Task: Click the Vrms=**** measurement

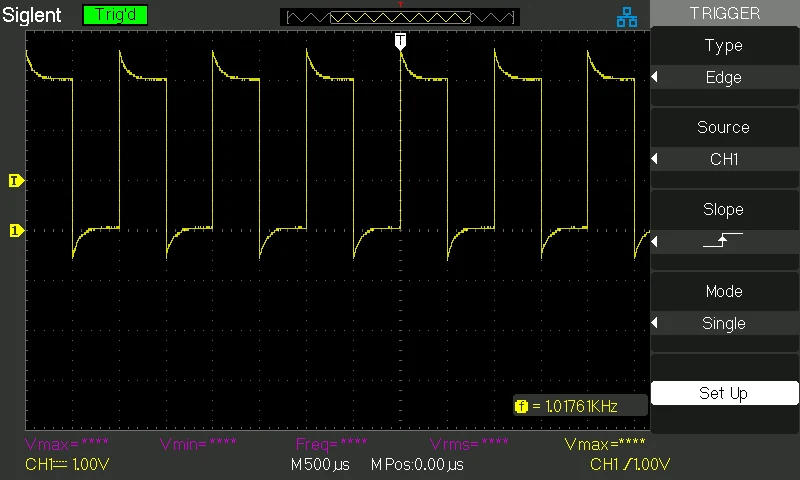Action: pyautogui.click(x=469, y=444)
